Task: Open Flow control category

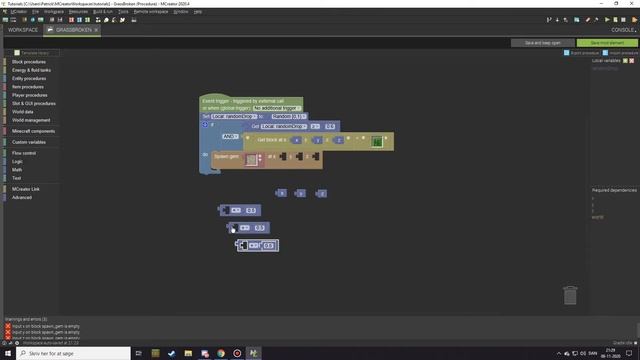Action: tap(24, 153)
